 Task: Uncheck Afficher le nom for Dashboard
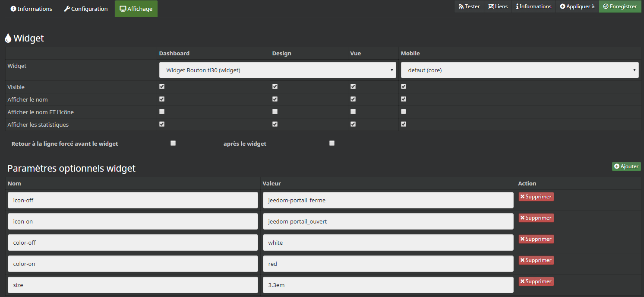click(x=162, y=99)
